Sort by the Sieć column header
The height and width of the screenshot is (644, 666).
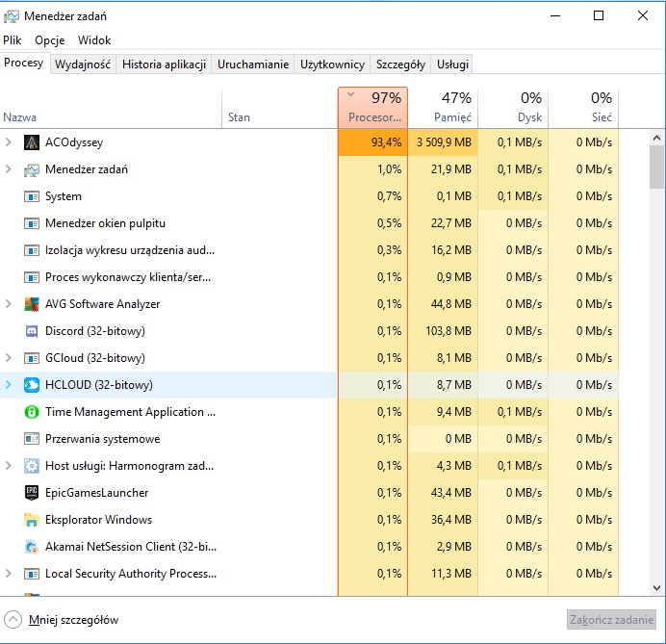coord(583,108)
